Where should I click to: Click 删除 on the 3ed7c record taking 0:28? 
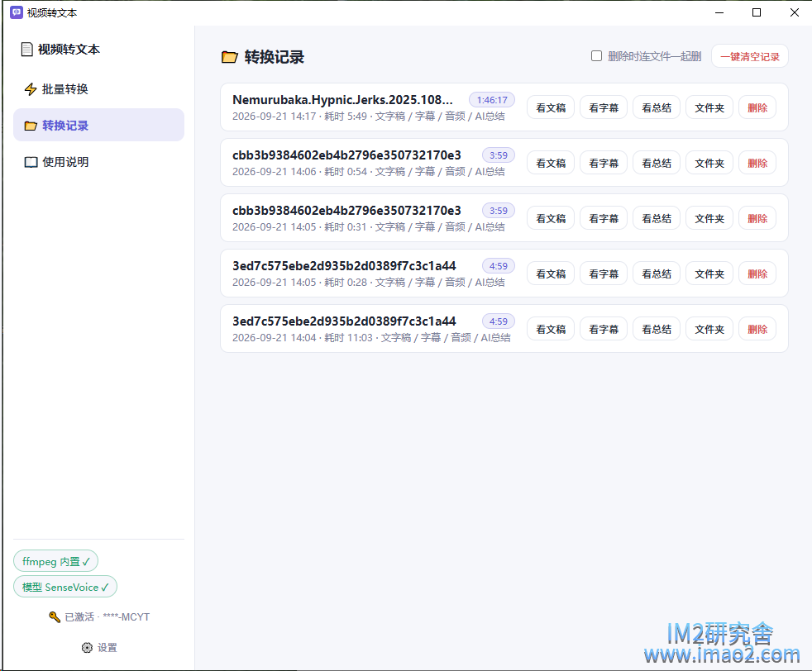[x=757, y=274]
